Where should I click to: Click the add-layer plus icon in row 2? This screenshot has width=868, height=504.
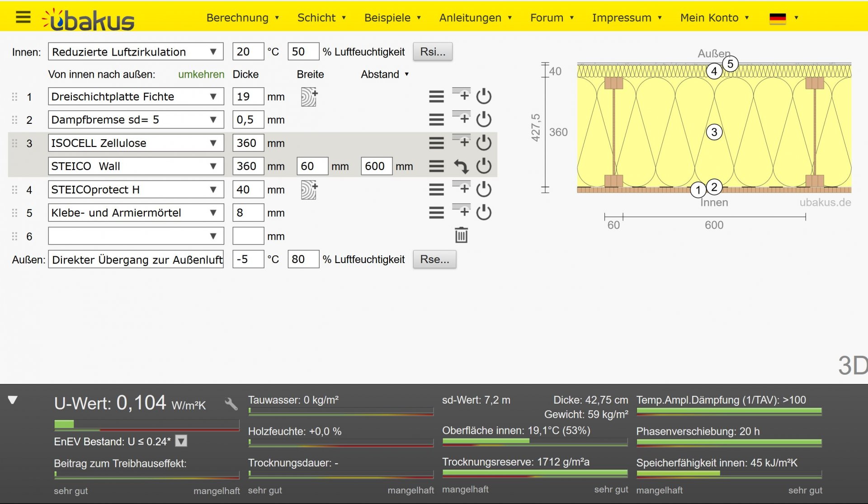coord(462,119)
